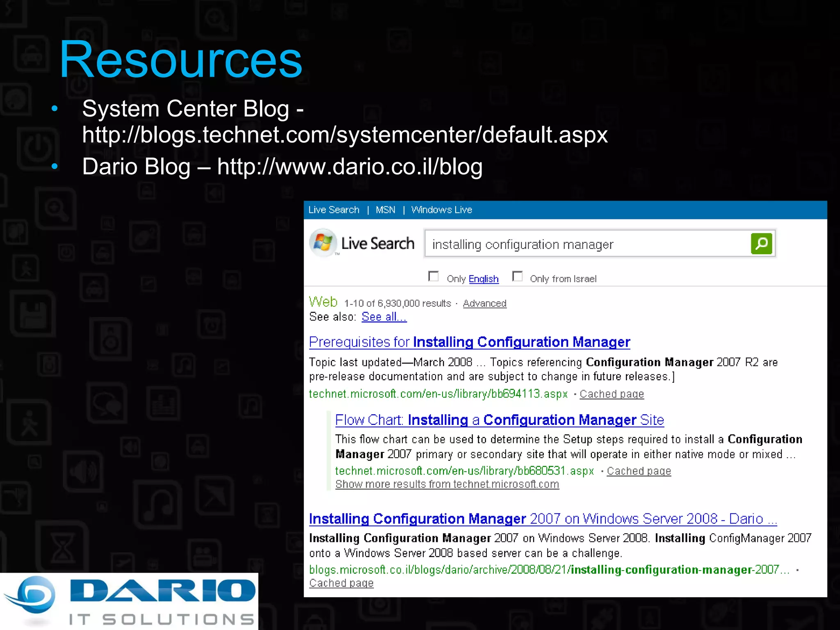
Task: Click the blogs.microsoft.co.il dario archive URL
Action: (549, 570)
